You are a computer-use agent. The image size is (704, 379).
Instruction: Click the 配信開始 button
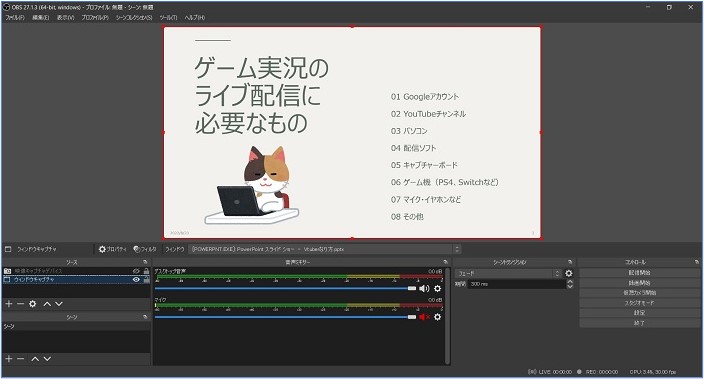[x=639, y=273]
